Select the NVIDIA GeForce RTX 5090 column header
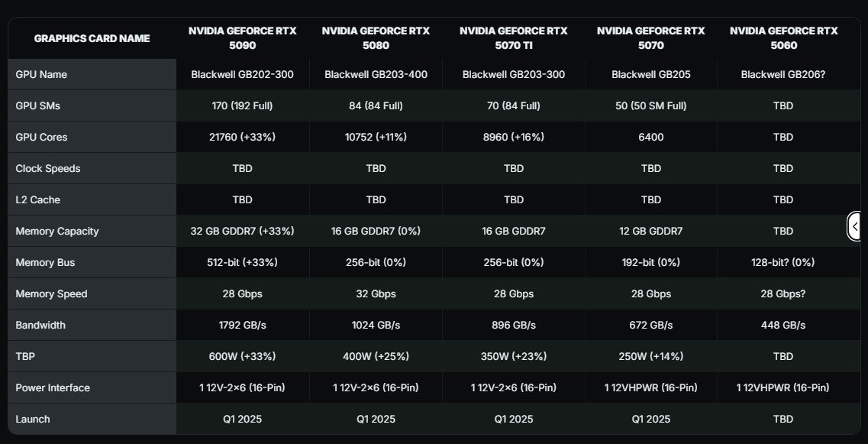Viewport: 868px width, 444px height. (243, 38)
